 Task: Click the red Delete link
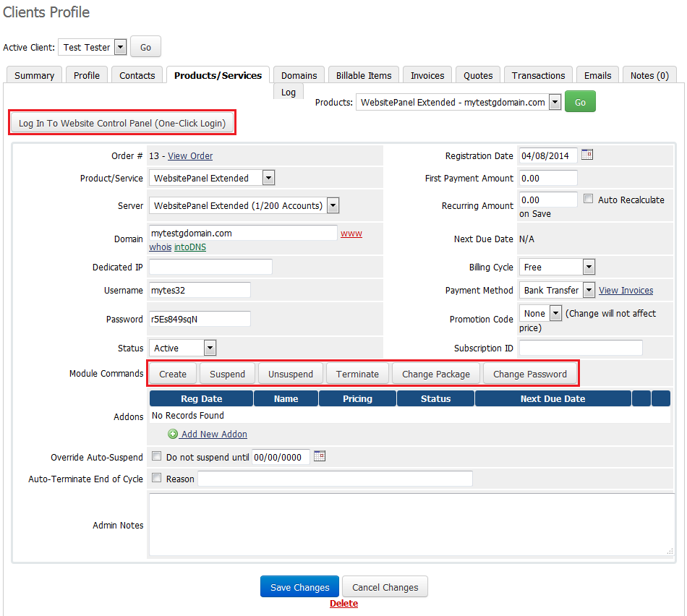pos(343,603)
